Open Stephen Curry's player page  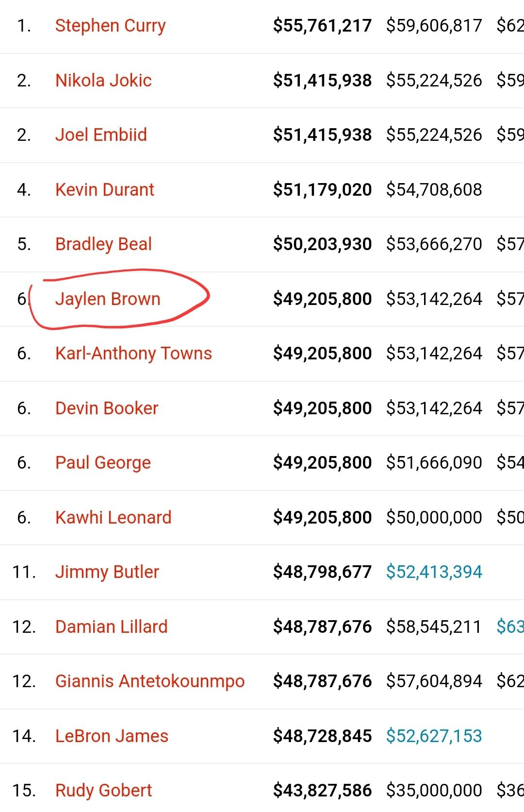111,26
